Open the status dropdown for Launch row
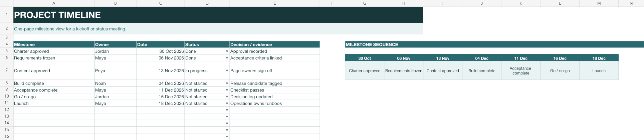This screenshot has width=644, height=140. tap(227, 104)
